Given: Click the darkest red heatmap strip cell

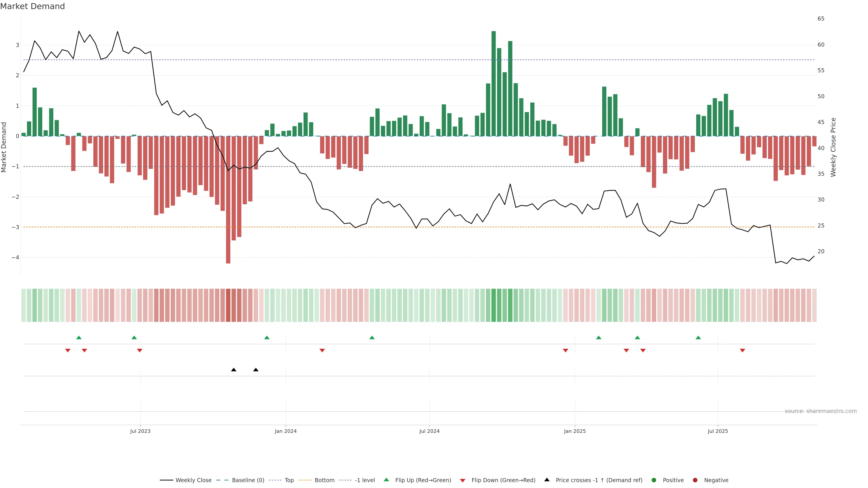Looking at the screenshot, I should click(228, 305).
